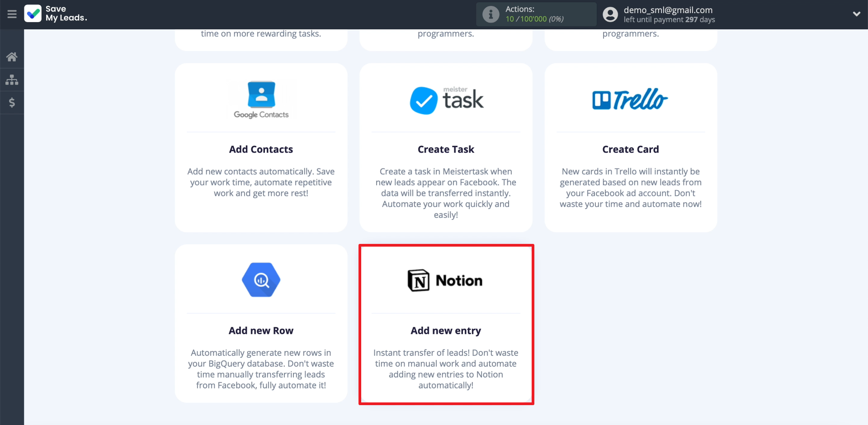The height and width of the screenshot is (425, 868).
Task: Select the Google Contacts logo
Action: pos(261,100)
